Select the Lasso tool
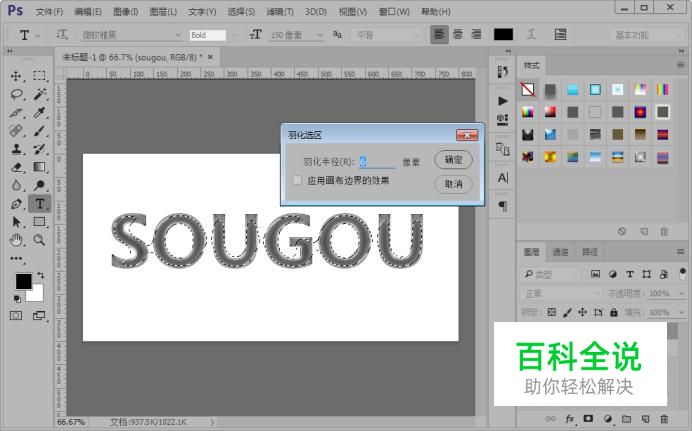Image resolution: width=692 pixels, height=431 pixels. coord(16,94)
